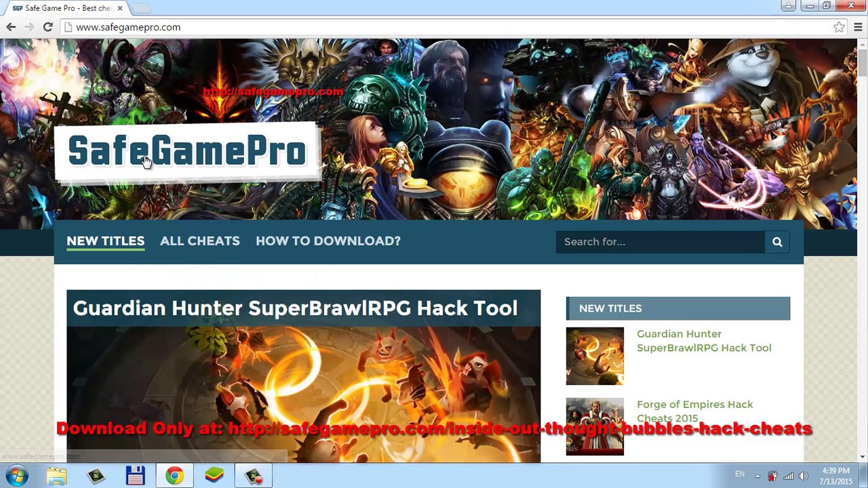This screenshot has width=868, height=488.
Task: Click the Search for... input field
Action: coord(660,241)
